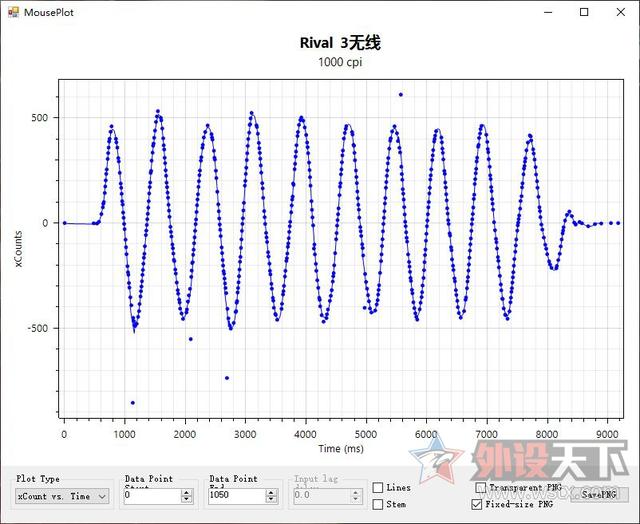Toggle the Transparent PNG checkbox
This screenshot has height=524, width=640.
point(481,487)
